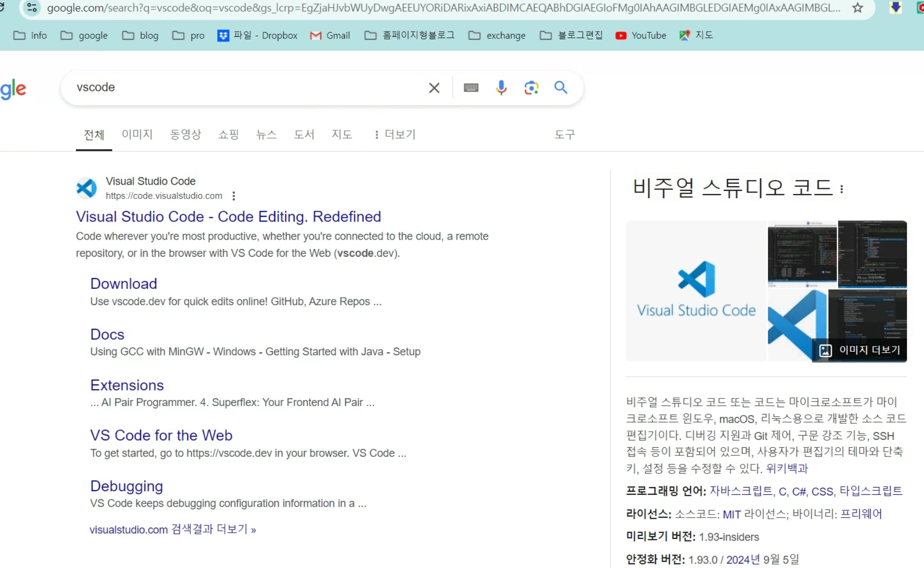Open the three-dot menu beside code.visualstudio.com
The image size is (924, 568).
pyautogui.click(x=234, y=196)
